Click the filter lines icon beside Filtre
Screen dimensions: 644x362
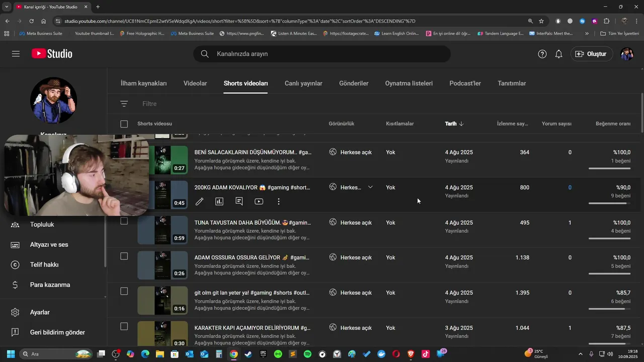[124, 104]
